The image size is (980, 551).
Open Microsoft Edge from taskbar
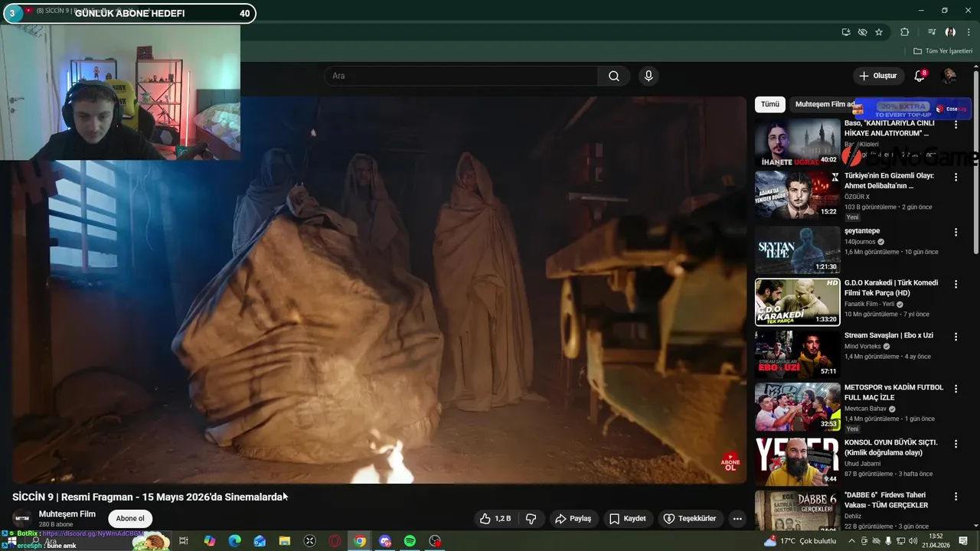click(x=234, y=541)
